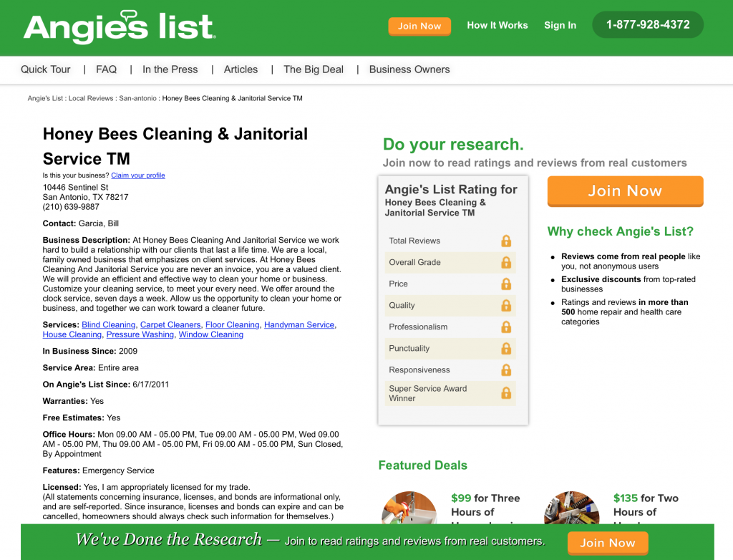This screenshot has width=733, height=560.
Task: Click Join Now in the bottom banner
Action: click(608, 543)
